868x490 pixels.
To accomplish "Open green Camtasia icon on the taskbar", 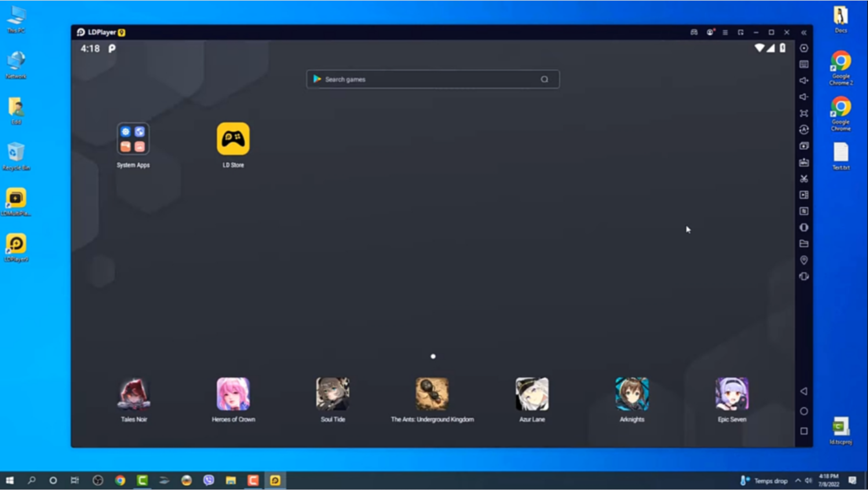I will point(142,480).
